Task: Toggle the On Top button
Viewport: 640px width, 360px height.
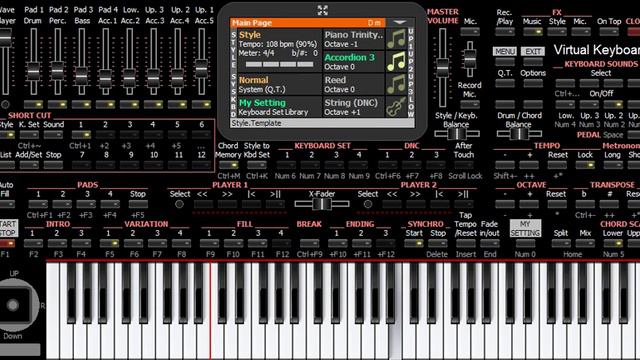Action: (x=609, y=31)
